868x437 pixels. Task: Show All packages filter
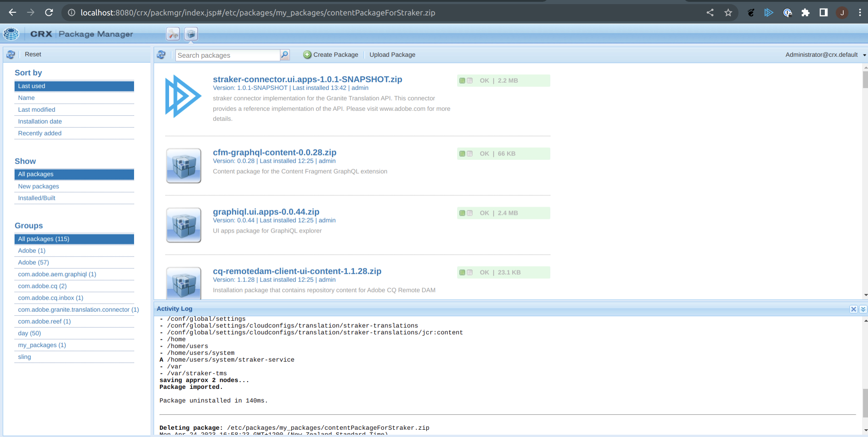point(74,174)
